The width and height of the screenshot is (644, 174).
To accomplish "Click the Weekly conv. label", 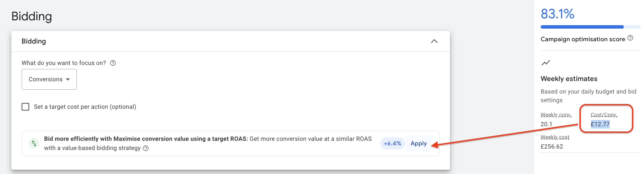I will coord(556,115).
